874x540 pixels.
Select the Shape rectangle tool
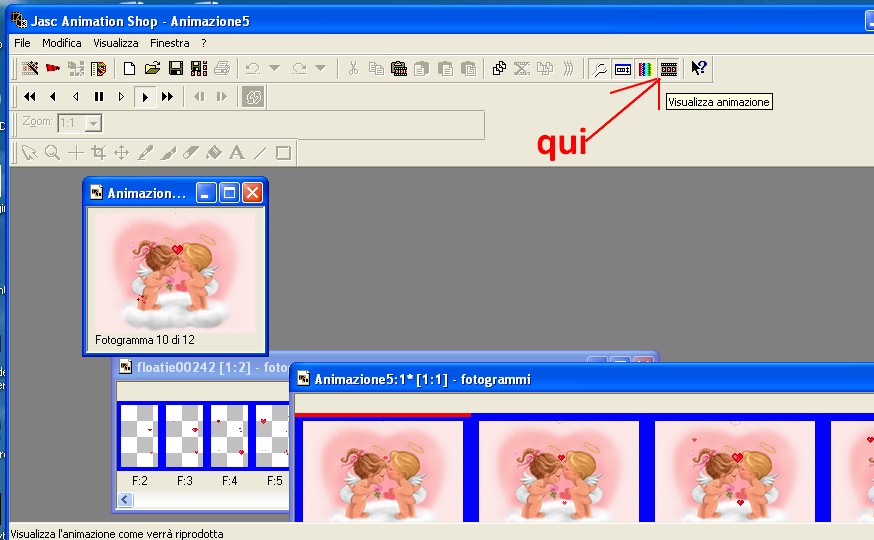tap(283, 152)
